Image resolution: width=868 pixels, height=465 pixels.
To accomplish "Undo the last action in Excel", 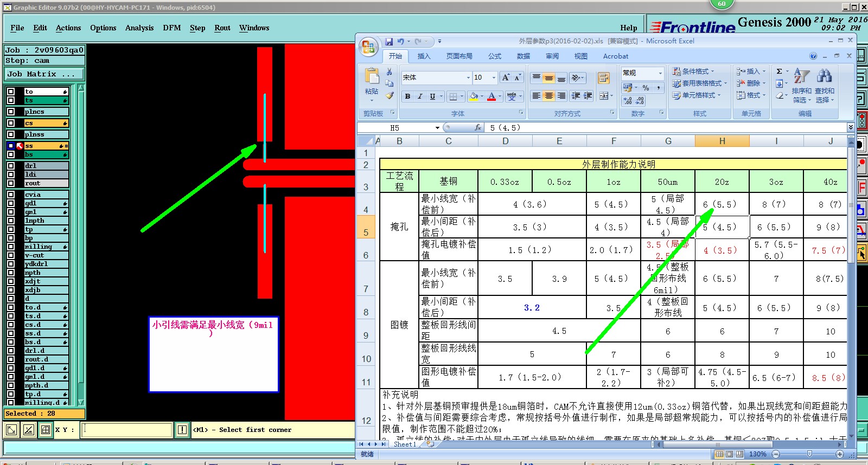I will pos(400,41).
